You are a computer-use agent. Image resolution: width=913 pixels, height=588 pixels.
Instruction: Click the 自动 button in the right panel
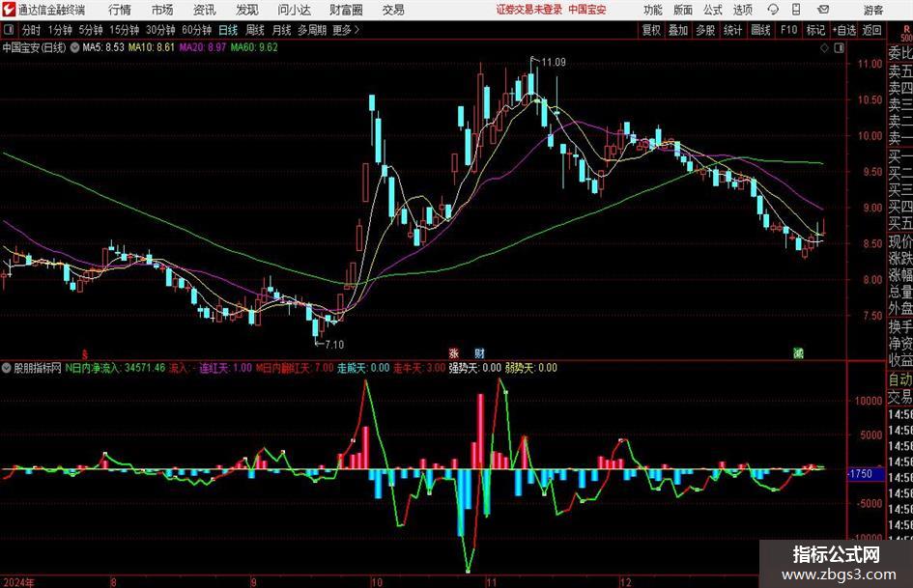pos(900,379)
